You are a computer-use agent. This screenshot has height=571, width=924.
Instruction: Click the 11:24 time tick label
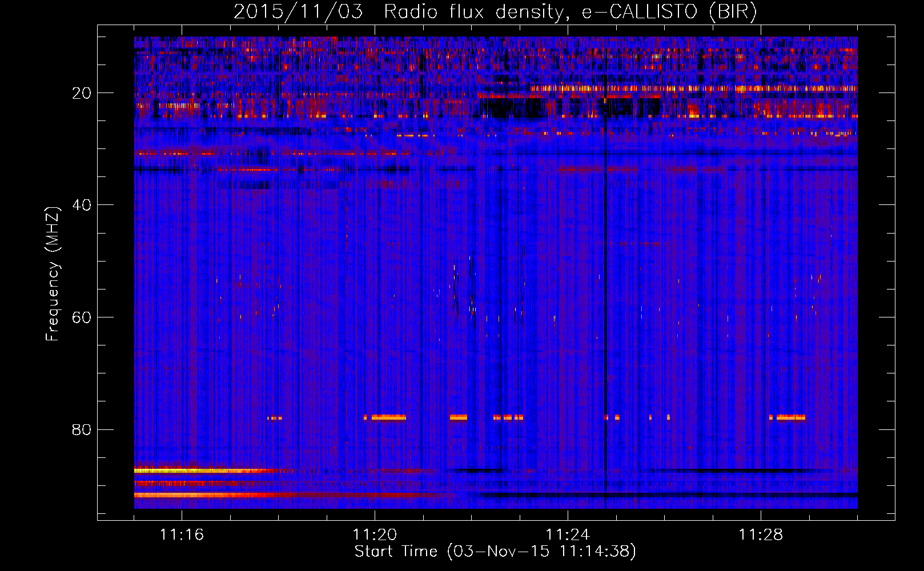(x=568, y=535)
